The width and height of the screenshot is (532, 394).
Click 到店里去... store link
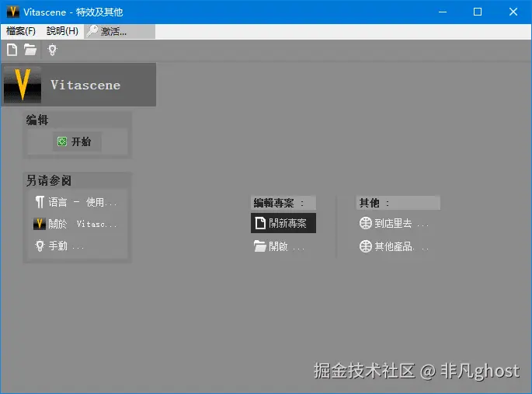[x=394, y=223]
